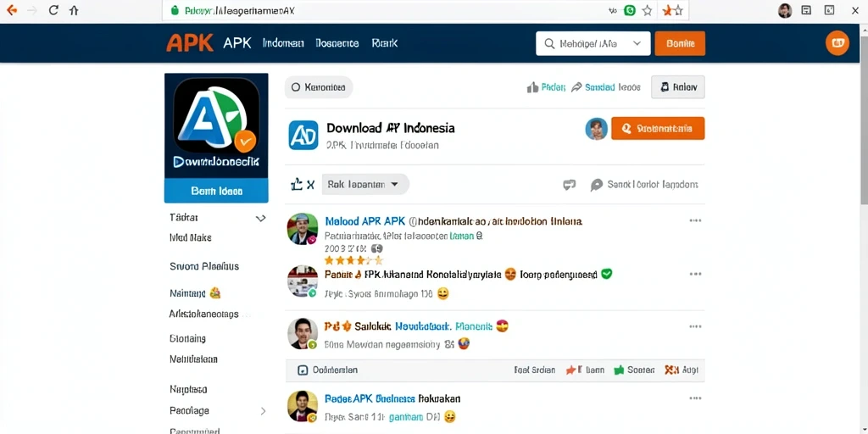Open the 'Padet APK Business' post title
Image resolution: width=868 pixels, height=434 pixels.
click(x=392, y=398)
